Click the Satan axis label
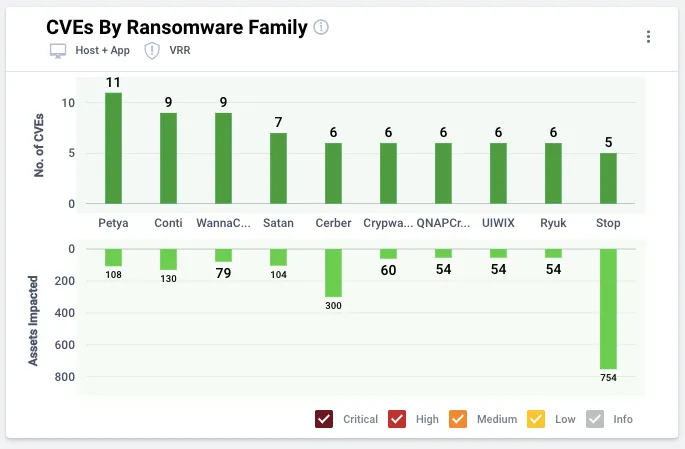This screenshot has height=449, width=685. (278, 223)
